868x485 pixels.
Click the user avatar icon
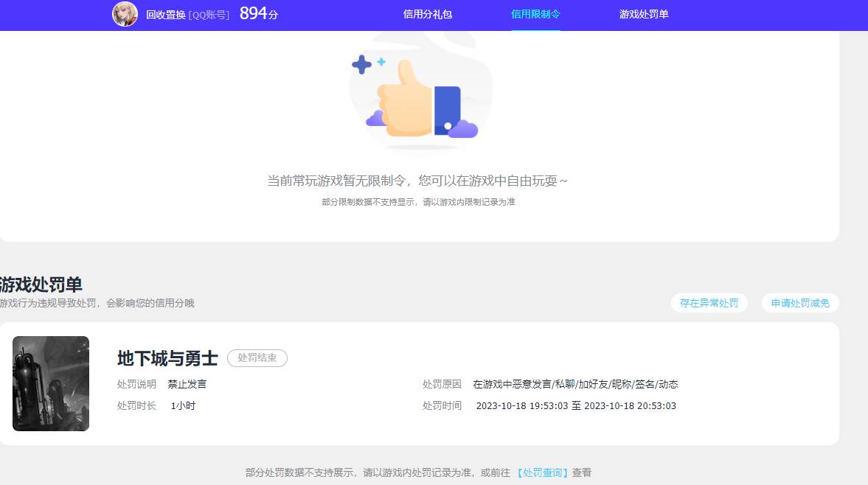(125, 14)
